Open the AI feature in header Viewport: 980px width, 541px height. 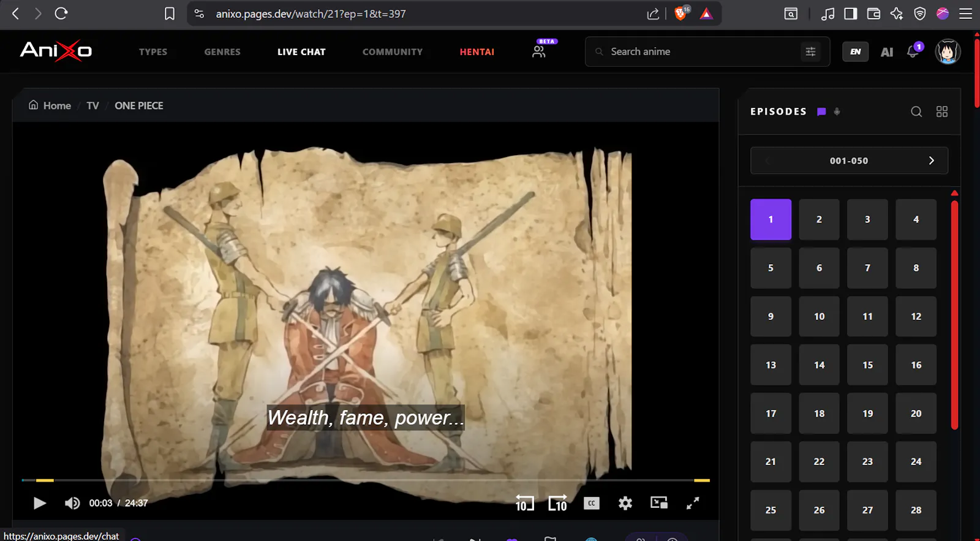tap(887, 52)
